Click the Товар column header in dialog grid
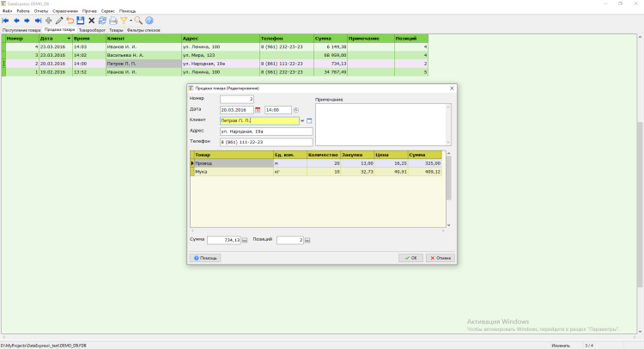The height and width of the screenshot is (349, 644). click(234, 155)
